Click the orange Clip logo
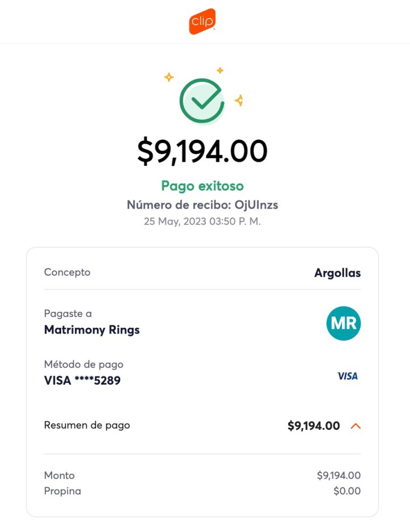Screen dimensions: 410x532 click(x=202, y=21)
